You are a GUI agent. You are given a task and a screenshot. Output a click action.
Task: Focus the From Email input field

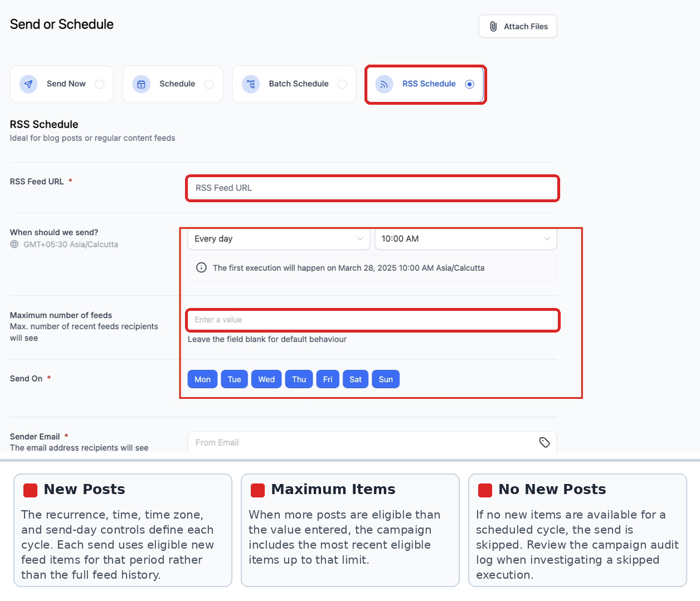click(x=372, y=442)
